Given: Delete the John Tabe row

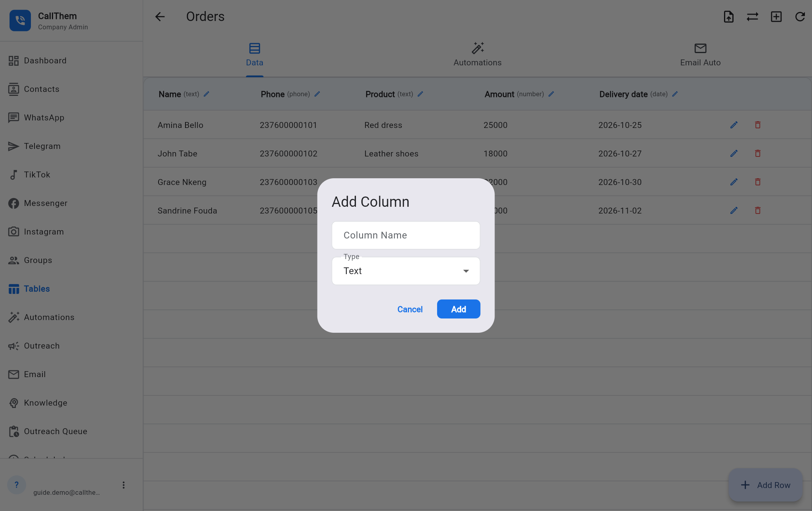Looking at the screenshot, I should tap(758, 154).
